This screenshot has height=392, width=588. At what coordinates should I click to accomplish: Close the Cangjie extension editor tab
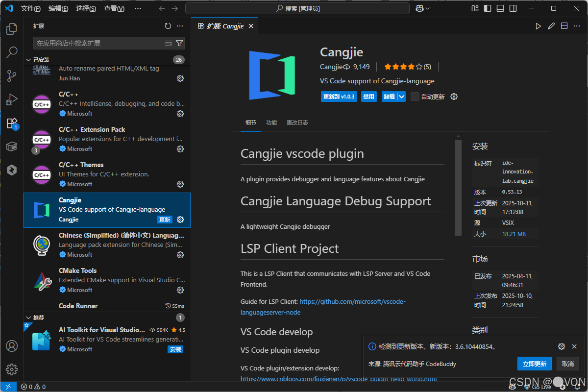(x=251, y=26)
